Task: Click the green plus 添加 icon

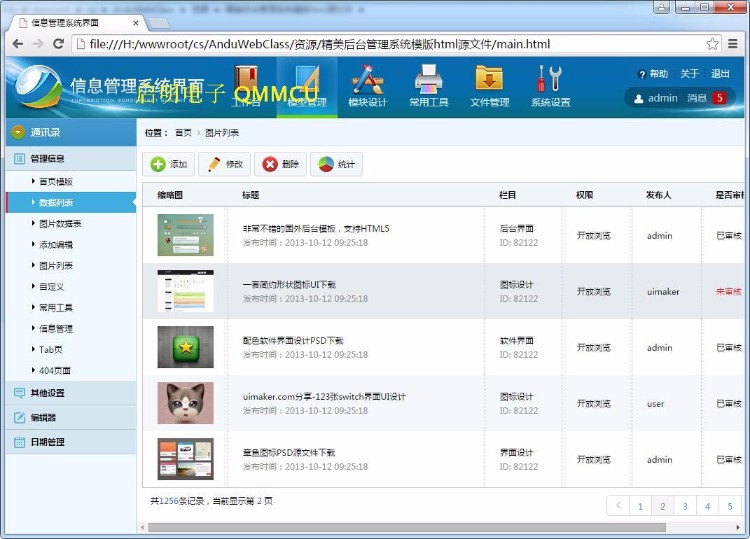Action: click(x=157, y=165)
